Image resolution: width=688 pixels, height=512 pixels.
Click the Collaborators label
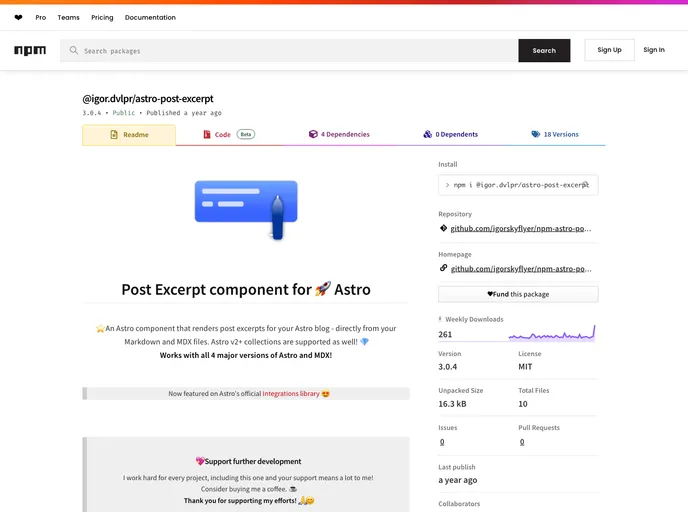click(x=459, y=504)
